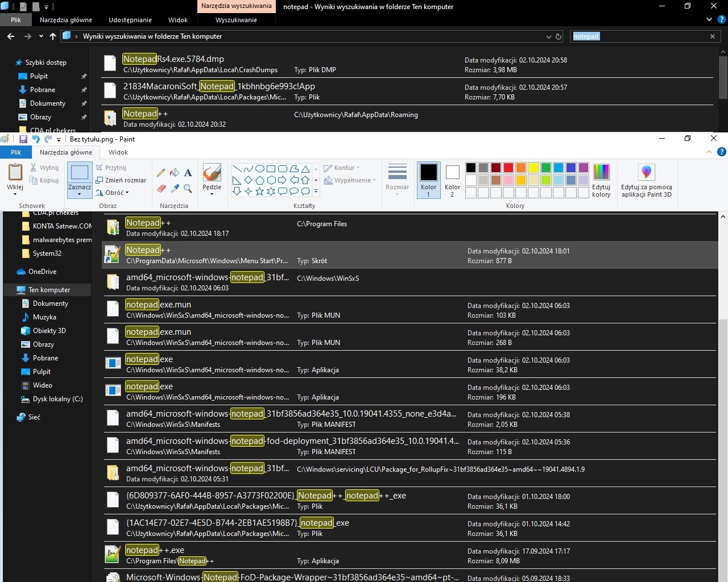Image resolution: width=728 pixels, height=582 pixels.
Task: Click the Wytnij button
Action: coord(44,168)
